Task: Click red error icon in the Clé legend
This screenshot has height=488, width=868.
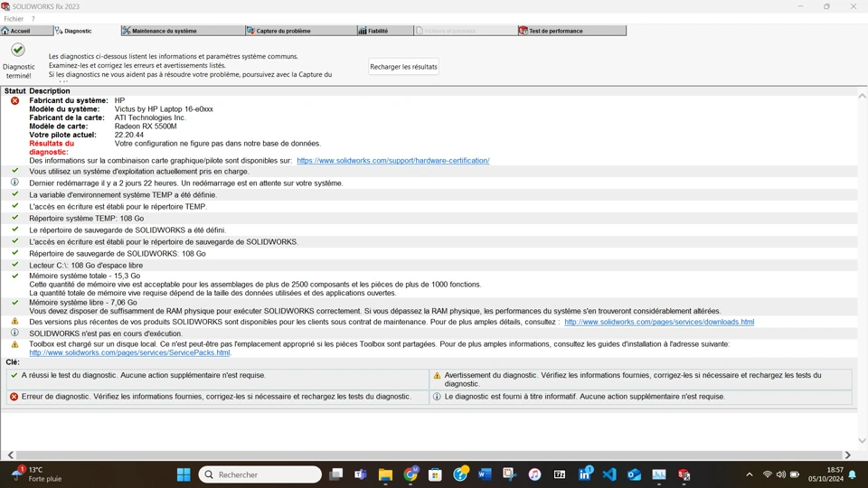Action: [x=14, y=397]
